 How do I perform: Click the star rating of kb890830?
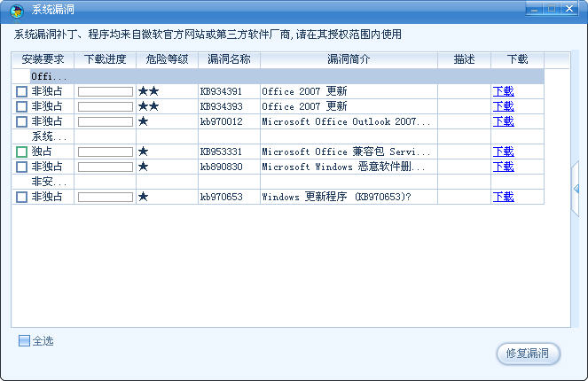pos(144,167)
